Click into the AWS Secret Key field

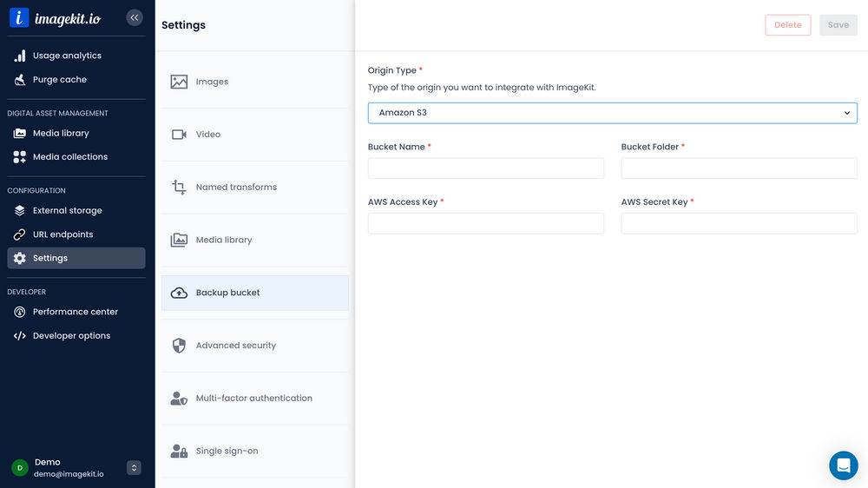(739, 224)
